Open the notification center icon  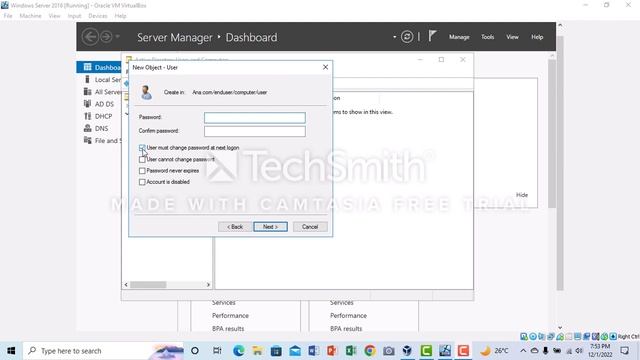click(624, 351)
